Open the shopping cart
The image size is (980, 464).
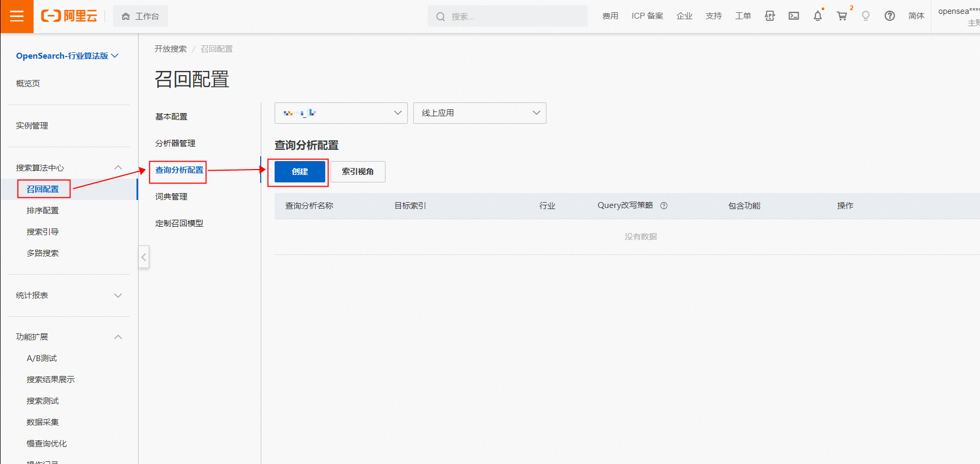842,16
